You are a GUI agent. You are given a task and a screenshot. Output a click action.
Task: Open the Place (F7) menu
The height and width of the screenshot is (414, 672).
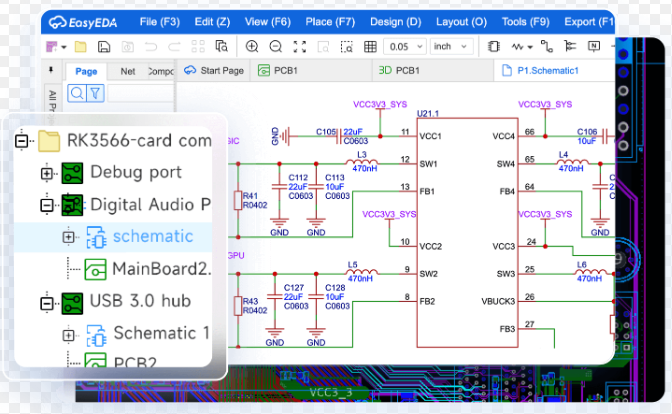(330, 21)
